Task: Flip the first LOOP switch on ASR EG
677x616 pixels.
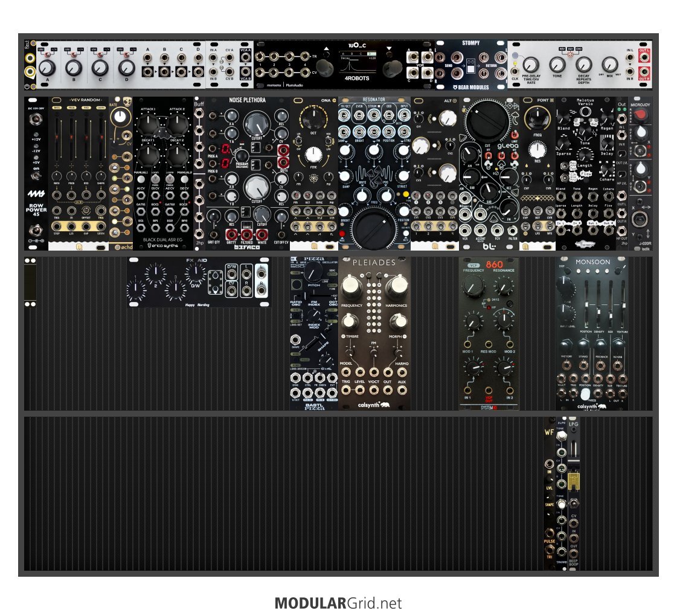Action: tap(155, 178)
